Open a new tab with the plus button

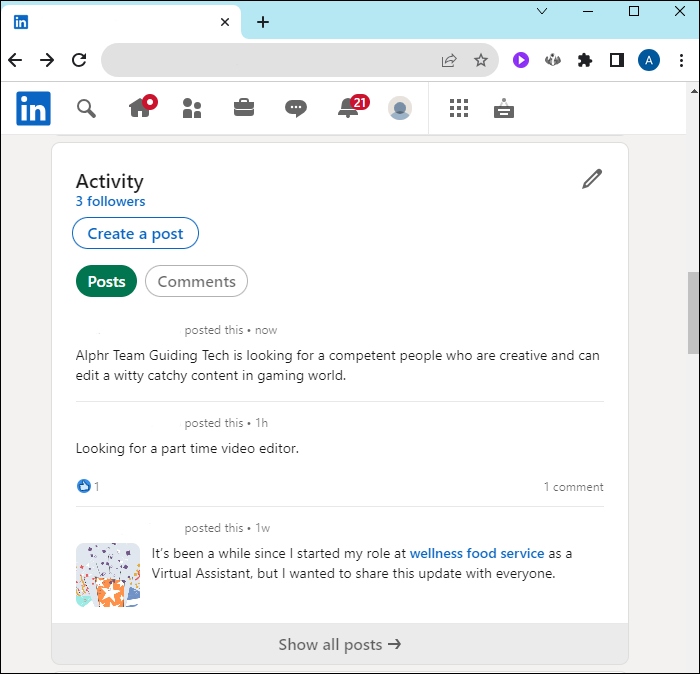[263, 22]
